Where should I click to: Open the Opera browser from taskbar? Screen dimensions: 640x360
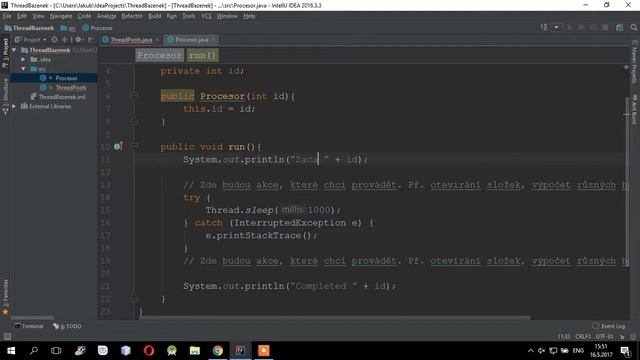(149, 351)
